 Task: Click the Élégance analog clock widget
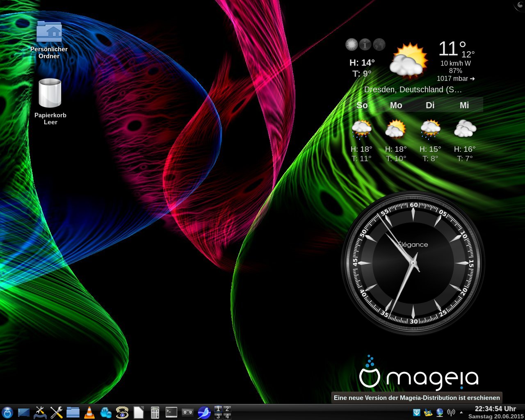pos(413,262)
